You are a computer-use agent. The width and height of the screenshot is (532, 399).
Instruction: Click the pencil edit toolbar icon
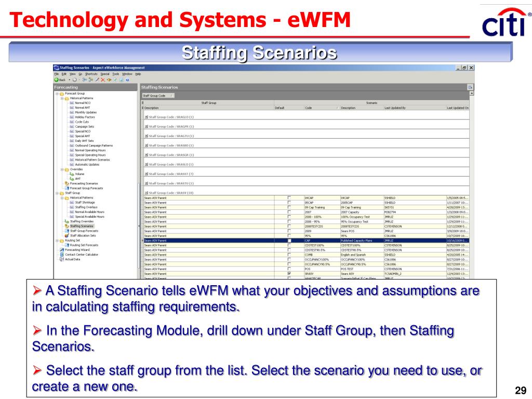(97, 80)
